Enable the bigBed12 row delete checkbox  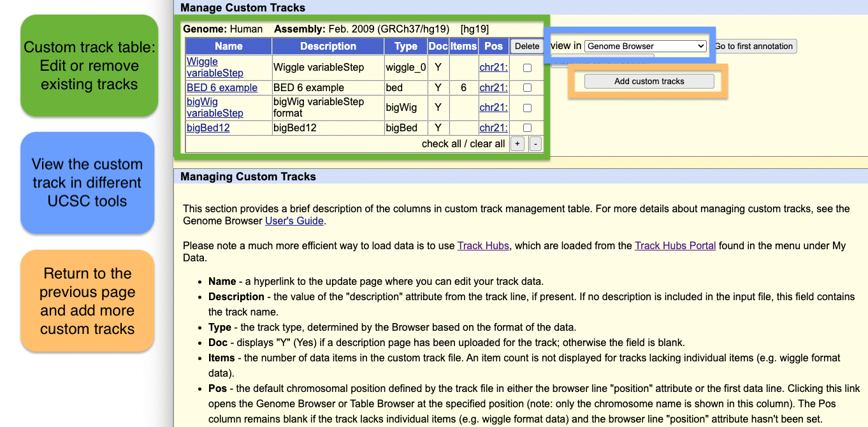[x=527, y=128]
